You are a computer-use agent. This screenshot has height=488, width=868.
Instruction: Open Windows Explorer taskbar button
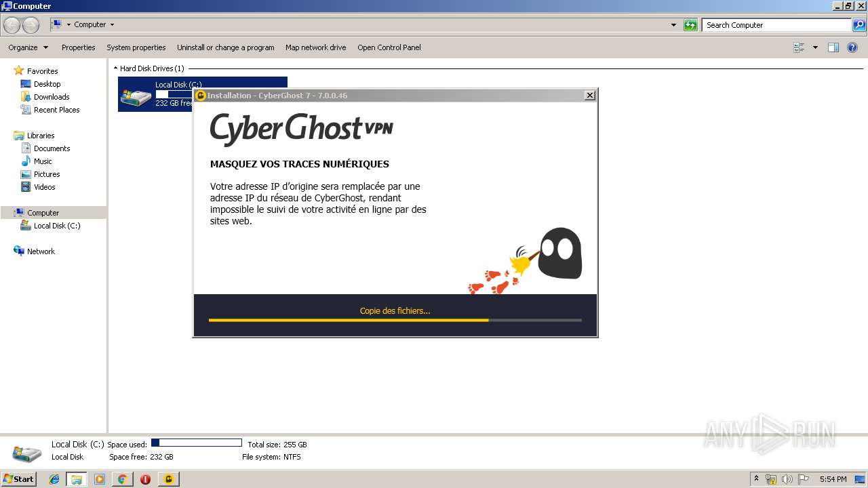pyautogui.click(x=77, y=479)
